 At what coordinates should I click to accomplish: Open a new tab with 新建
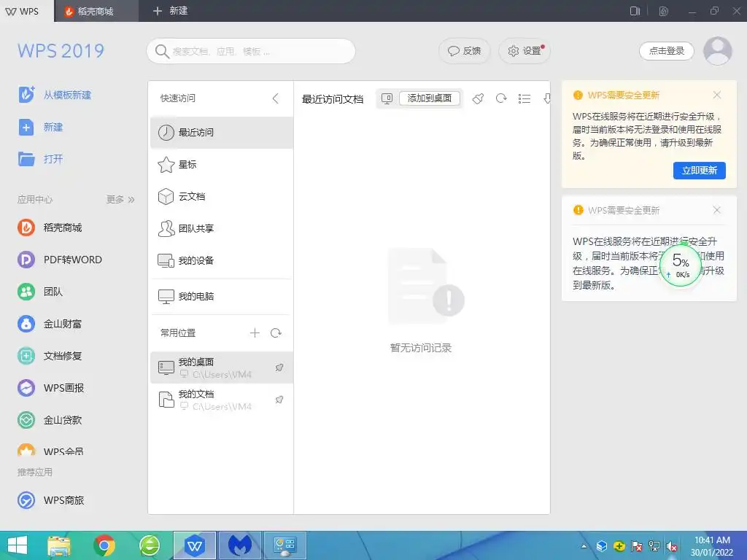[x=170, y=11]
